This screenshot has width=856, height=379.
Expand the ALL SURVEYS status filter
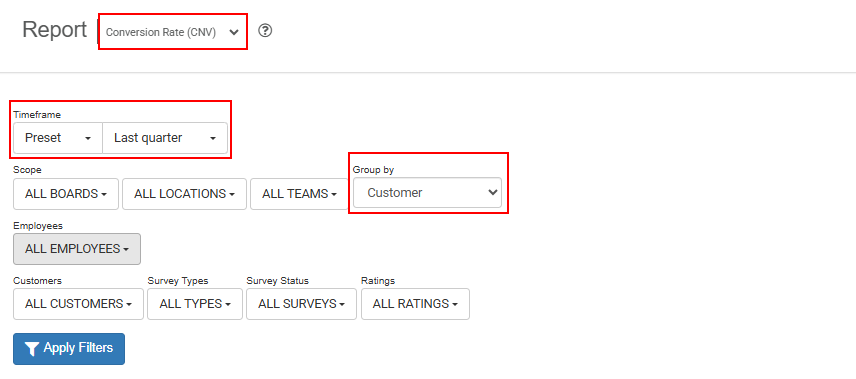tap(301, 304)
